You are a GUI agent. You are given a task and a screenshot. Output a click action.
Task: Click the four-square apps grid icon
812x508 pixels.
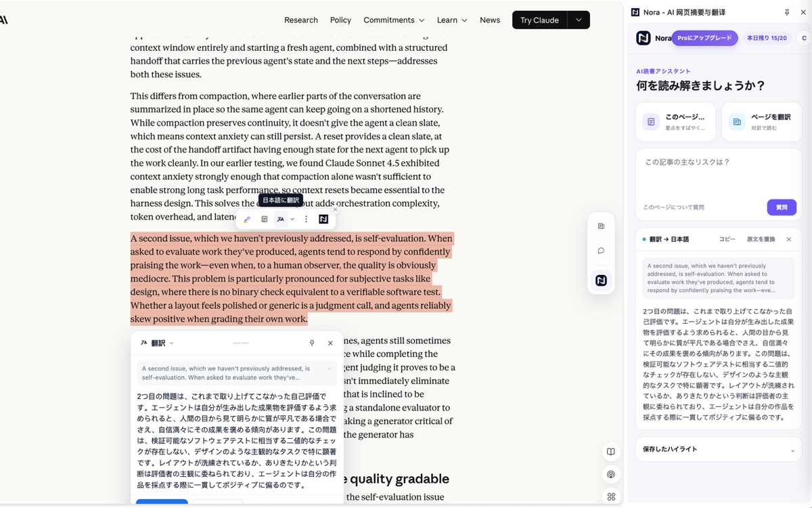(611, 496)
